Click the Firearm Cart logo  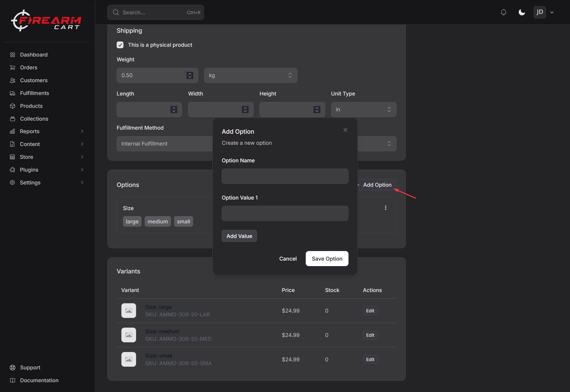(x=46, y=21)
